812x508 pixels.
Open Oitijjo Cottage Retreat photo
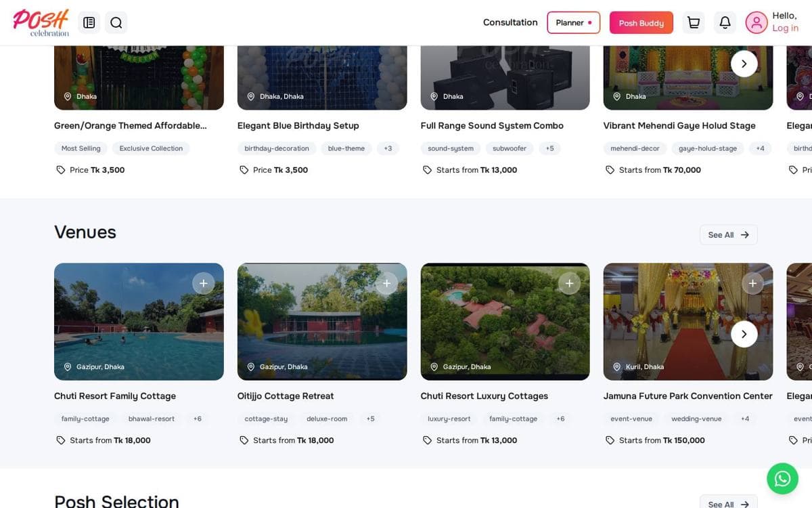tap(322, 322)
